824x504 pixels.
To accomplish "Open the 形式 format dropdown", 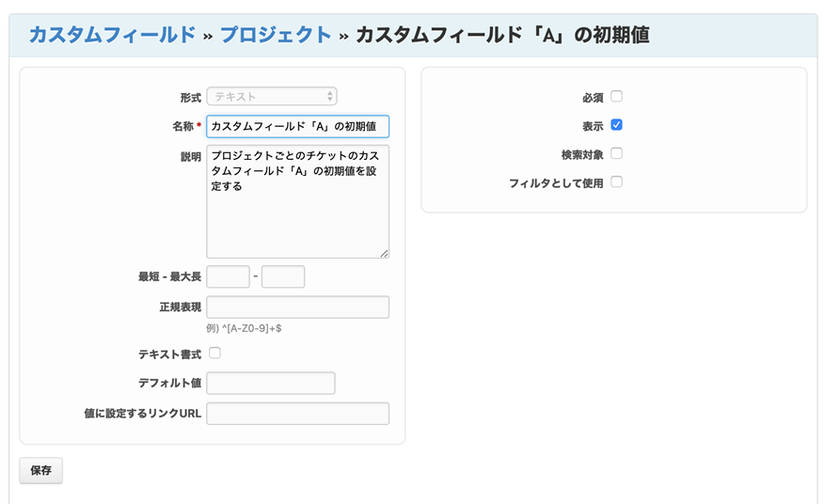I will coord(272,96).
